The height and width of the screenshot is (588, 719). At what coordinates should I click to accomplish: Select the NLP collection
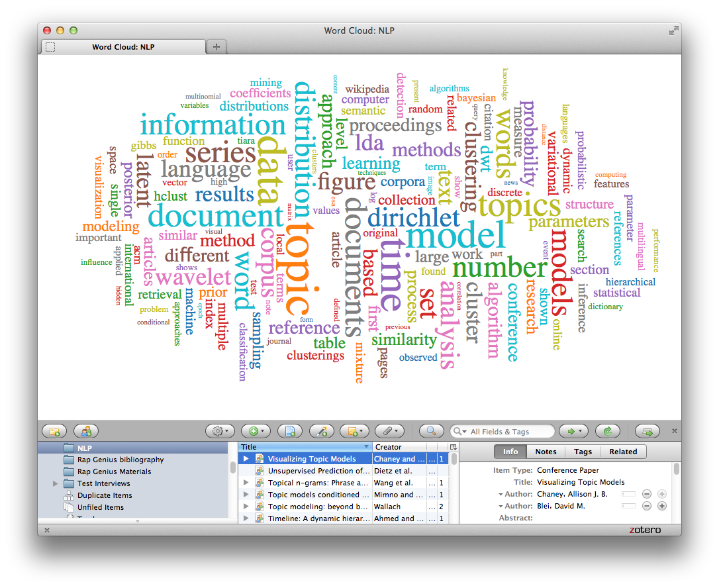[133, 448]
